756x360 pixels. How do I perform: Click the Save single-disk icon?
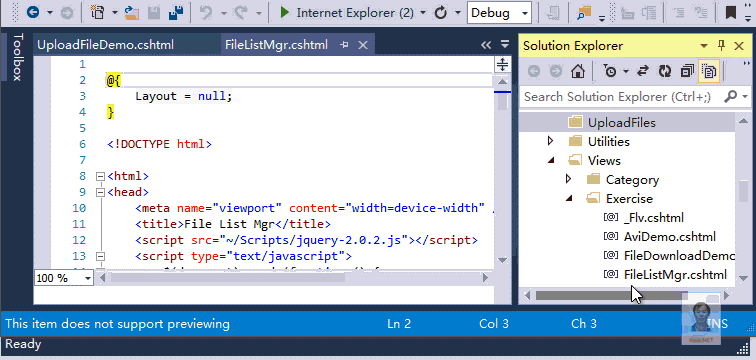coord(155,13)
